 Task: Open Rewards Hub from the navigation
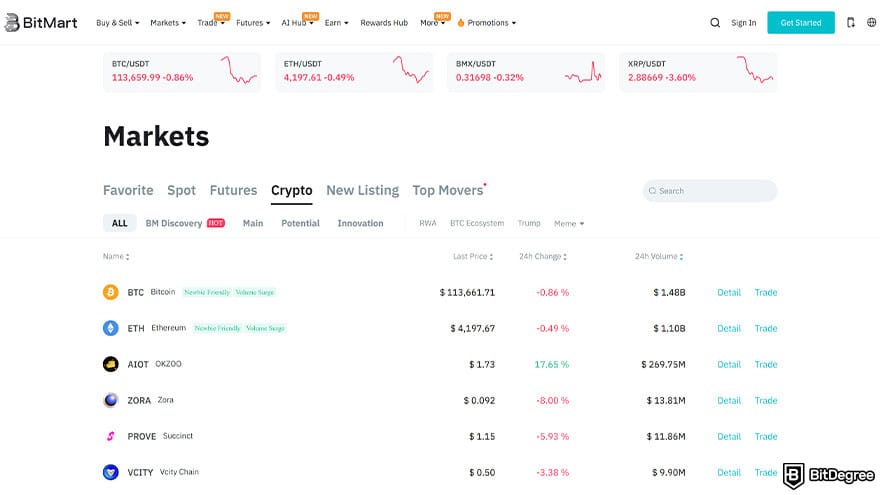384,23
